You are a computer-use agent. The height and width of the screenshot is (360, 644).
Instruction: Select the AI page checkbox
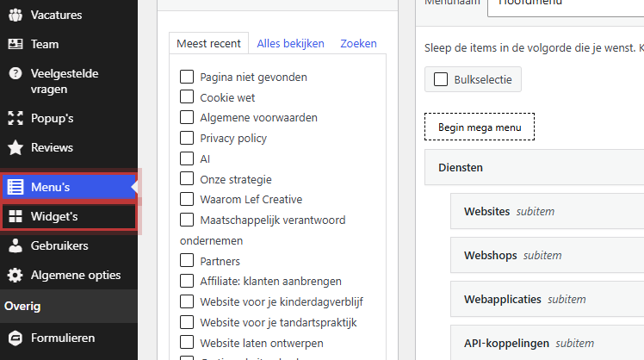coord(187,158)
